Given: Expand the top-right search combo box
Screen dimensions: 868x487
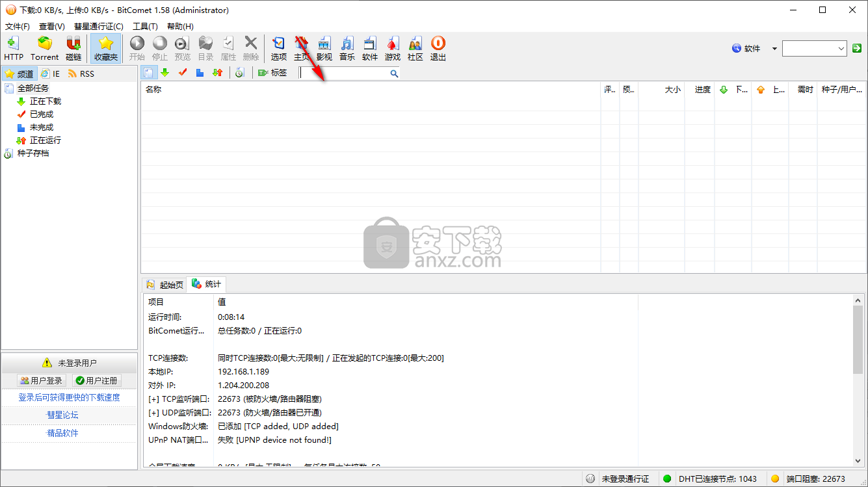Looking at the screenshot, I should pos(841,49).
